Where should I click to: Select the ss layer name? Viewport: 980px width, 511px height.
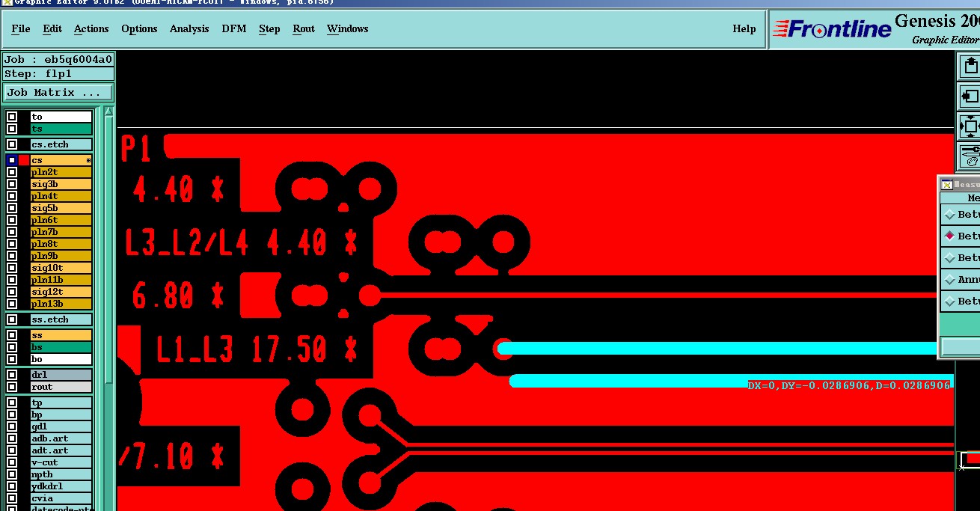click(x=61, y=335)
